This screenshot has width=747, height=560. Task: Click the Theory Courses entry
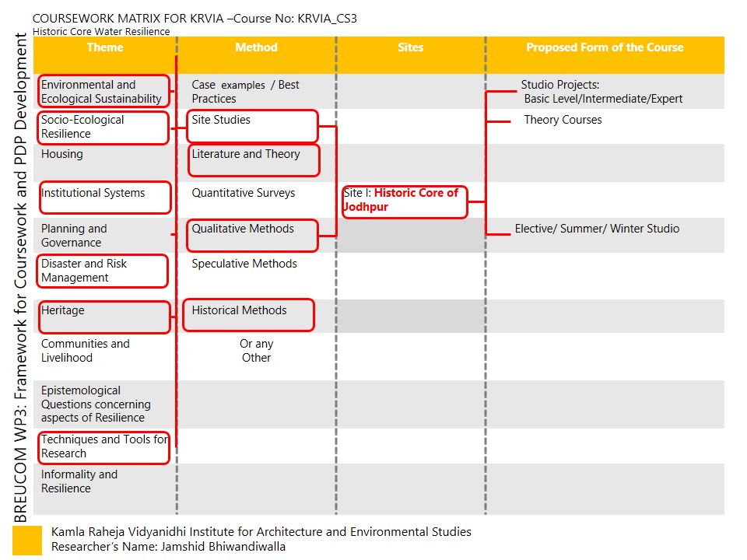(x=563, y=120)
